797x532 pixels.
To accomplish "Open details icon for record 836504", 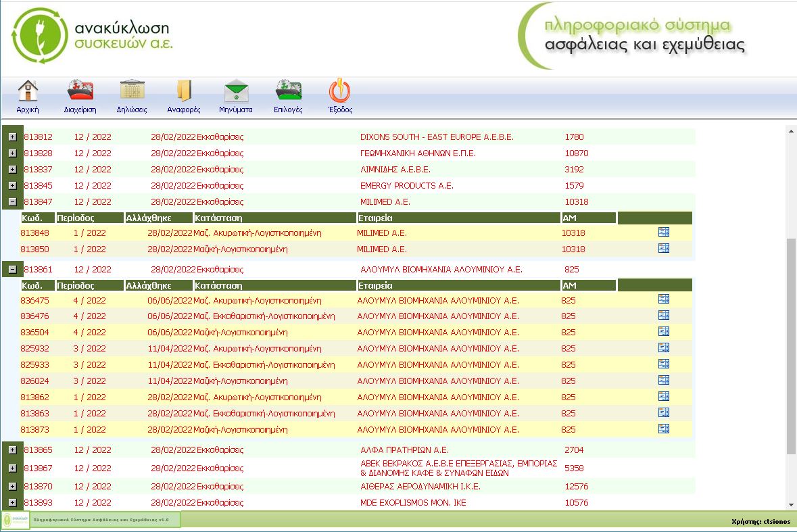I will tap(664, 332).
